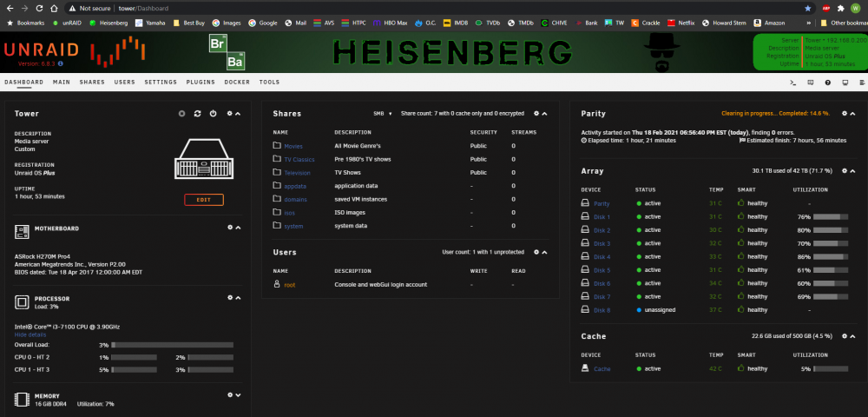Open the Motherboard panel settings gear
This screenshot has height=417, width=868.
(x=230, y=227)
